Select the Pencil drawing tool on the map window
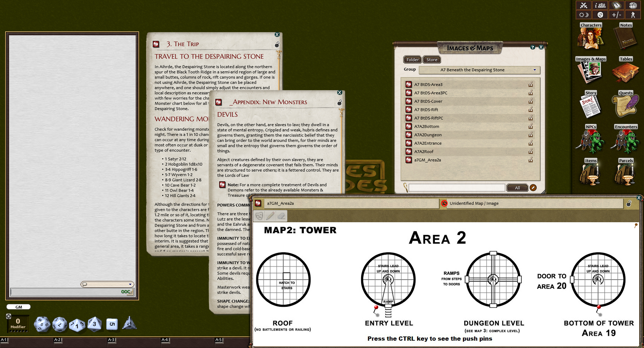This screenshot has height=348, width=644. (x=270, y=216)
